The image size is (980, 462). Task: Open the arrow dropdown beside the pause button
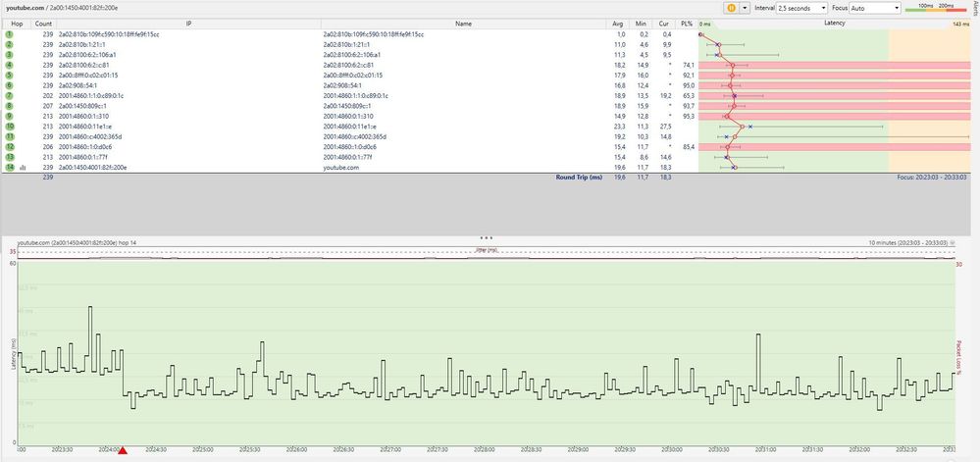(744, 8)
